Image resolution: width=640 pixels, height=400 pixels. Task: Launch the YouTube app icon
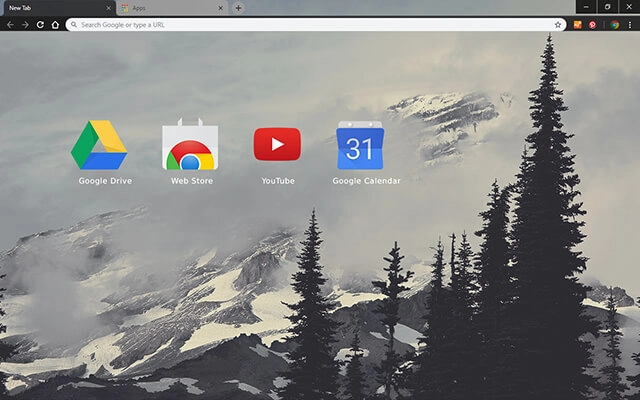coord(277,144)
